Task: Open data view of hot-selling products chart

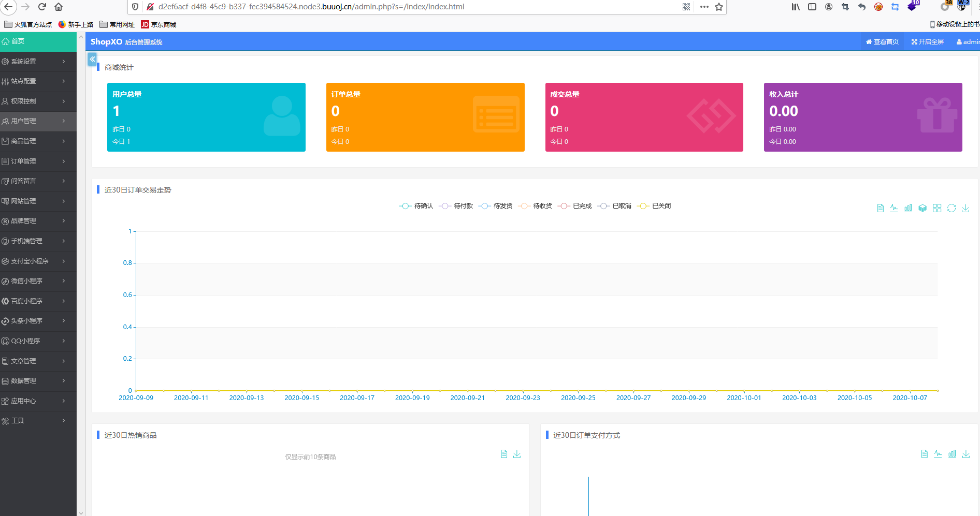Action: [x=504, y=454]
